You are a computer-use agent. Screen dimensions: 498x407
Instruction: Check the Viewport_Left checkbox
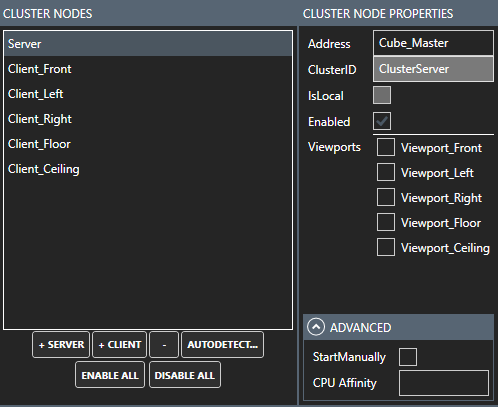(386, 172)
